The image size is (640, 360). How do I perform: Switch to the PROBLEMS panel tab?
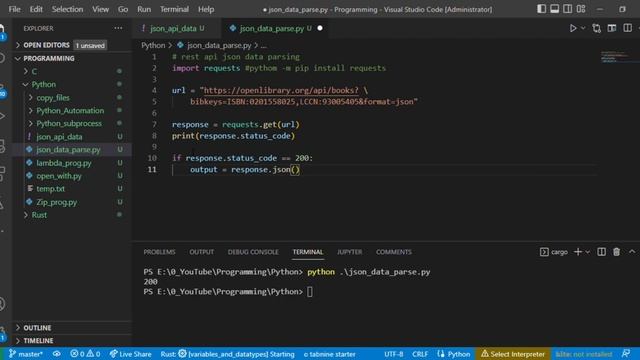tap(159, 252)
